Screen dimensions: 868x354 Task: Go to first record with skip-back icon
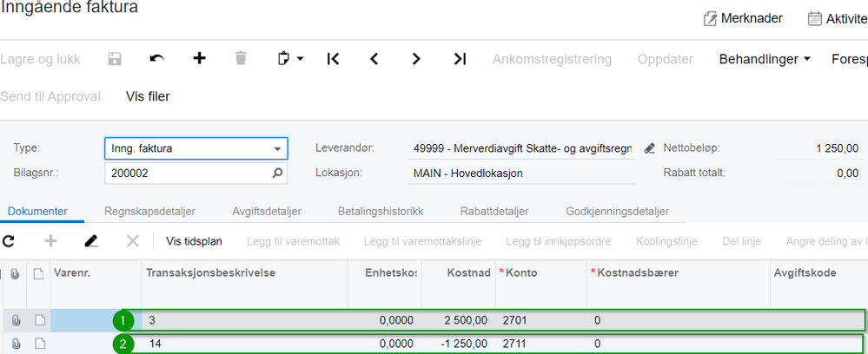click(333, 59)
